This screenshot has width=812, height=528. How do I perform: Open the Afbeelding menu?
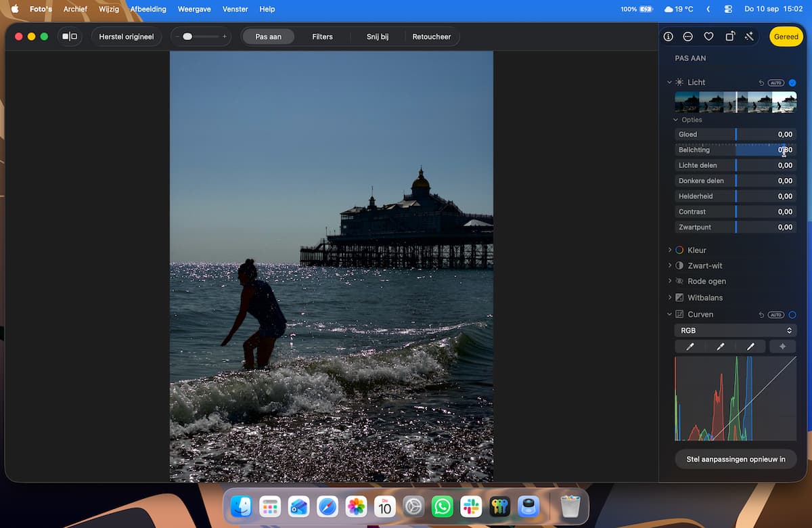point(148,9)
